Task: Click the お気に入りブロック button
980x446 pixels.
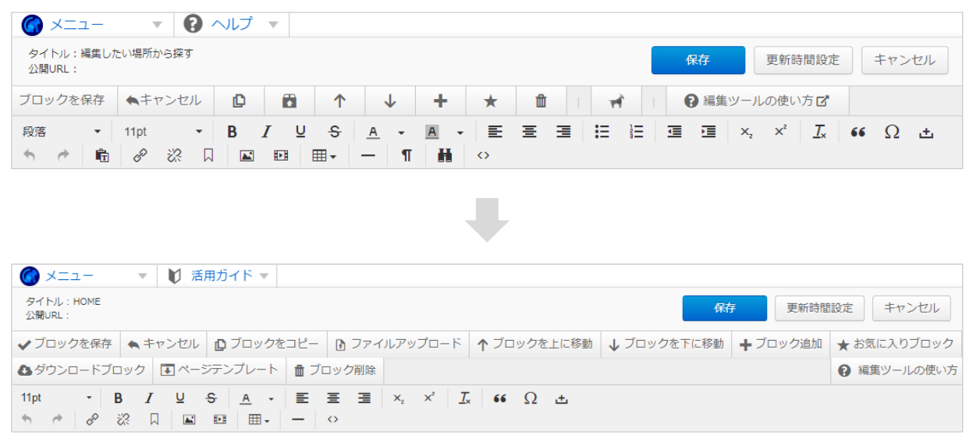Action: tap(895, 344)
